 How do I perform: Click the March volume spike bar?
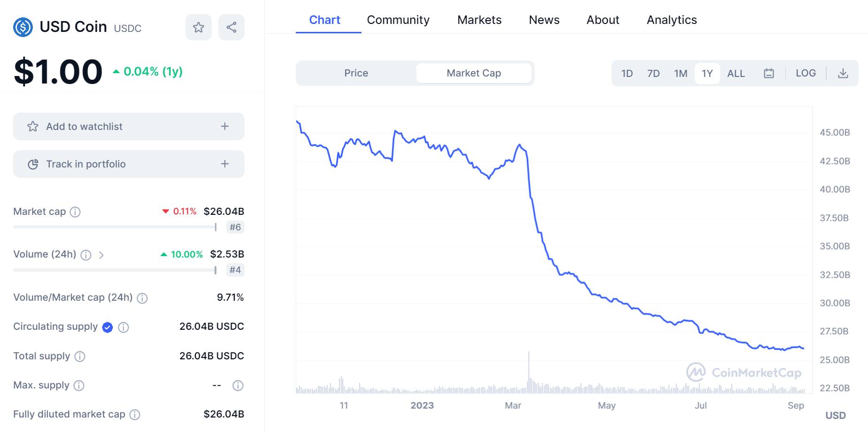pyautogui.click(x=529, y=372)
